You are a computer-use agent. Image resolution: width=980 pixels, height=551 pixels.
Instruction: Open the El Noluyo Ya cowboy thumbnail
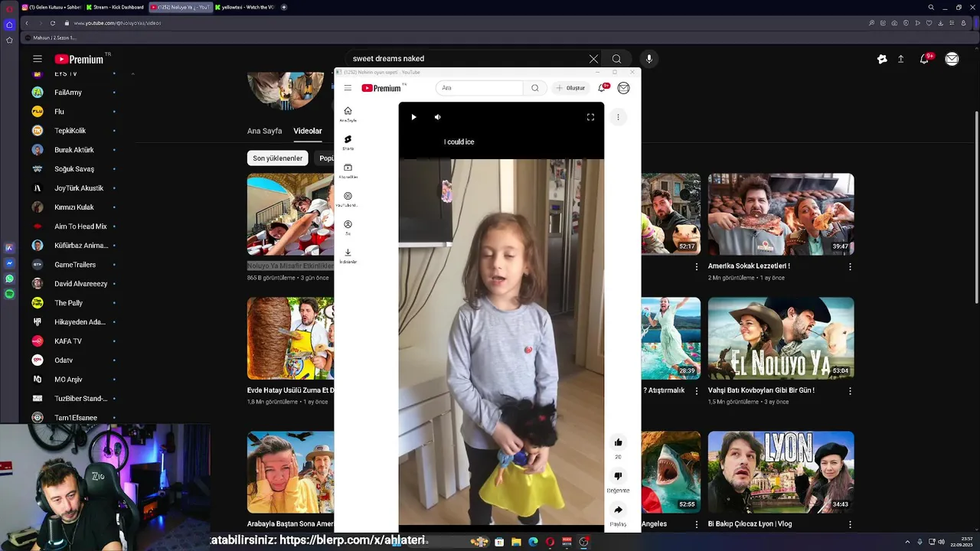(x=781, y=338)
